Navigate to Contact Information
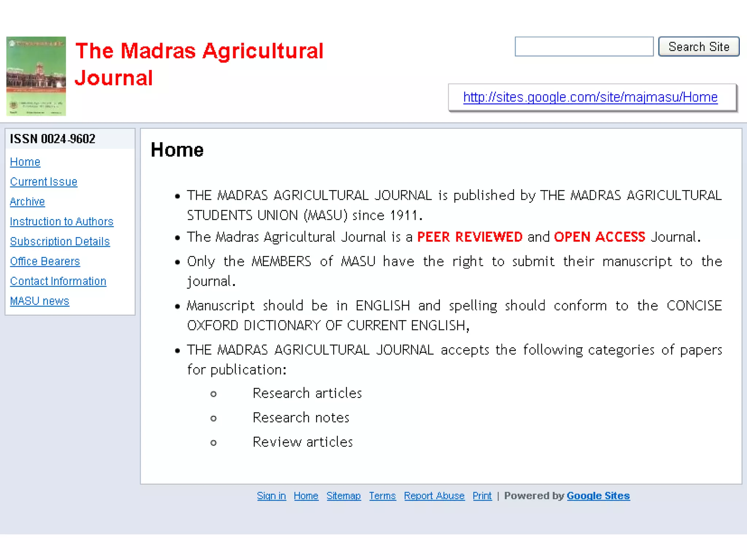The width and height of the screenshot is (747, 560). pyautogui.click(x=58, y=281)
